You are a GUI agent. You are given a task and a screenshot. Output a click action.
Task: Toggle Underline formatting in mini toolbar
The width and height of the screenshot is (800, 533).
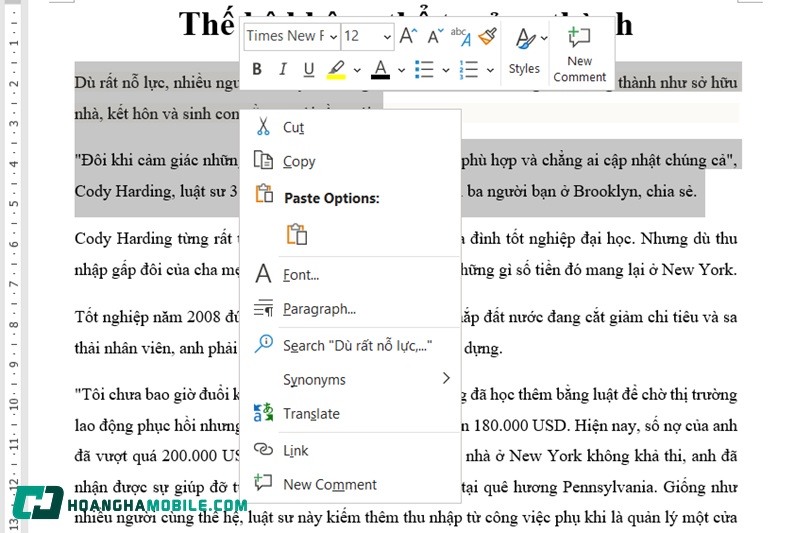point(308,69)
